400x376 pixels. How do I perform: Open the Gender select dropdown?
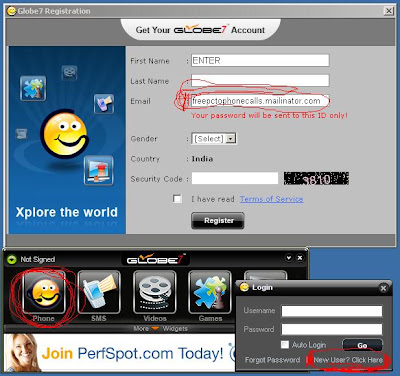point(214,139)
